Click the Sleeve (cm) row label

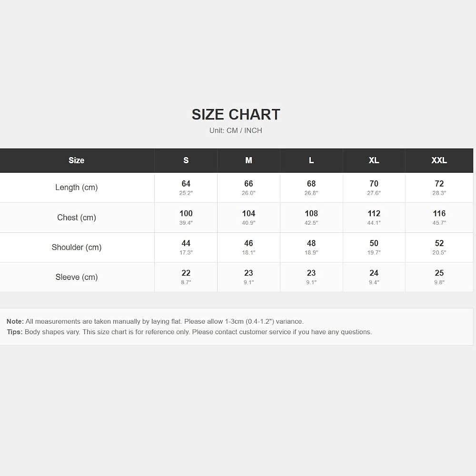[x=77, y=277]
